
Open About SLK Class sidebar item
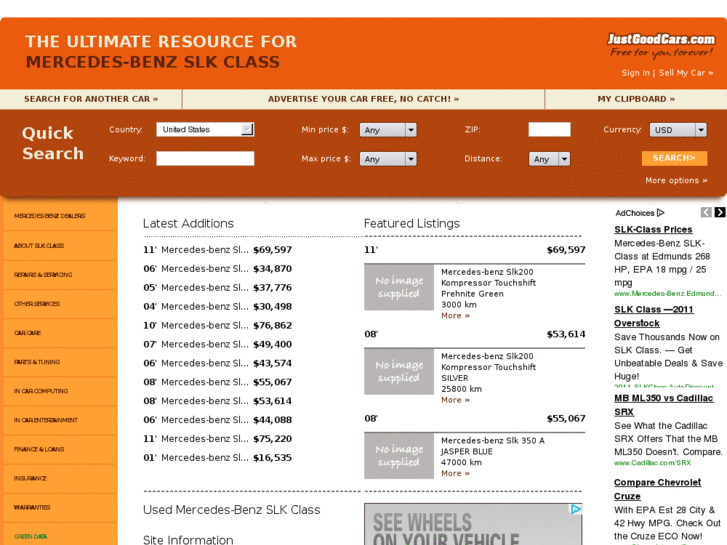39,245
